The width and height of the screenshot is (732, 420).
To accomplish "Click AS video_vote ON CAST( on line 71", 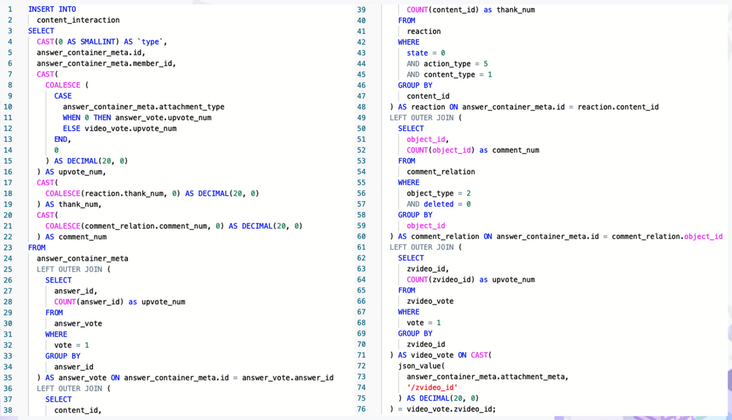I will click(444, 355).
